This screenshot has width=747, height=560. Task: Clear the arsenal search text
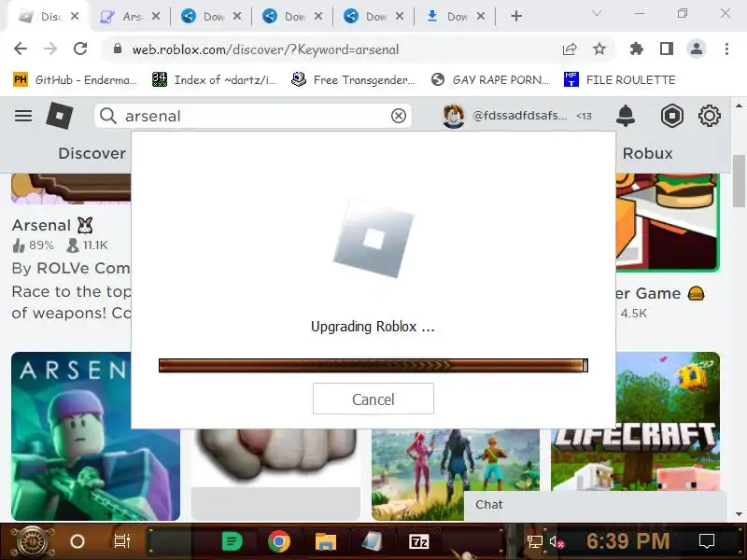399,116
